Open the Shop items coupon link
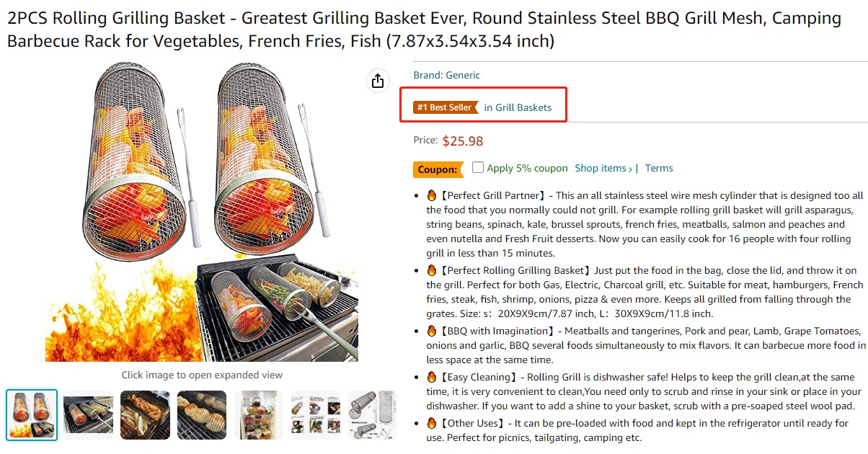Image resolution: width=868 pixels, height=454 pixels. click(603, 168)
